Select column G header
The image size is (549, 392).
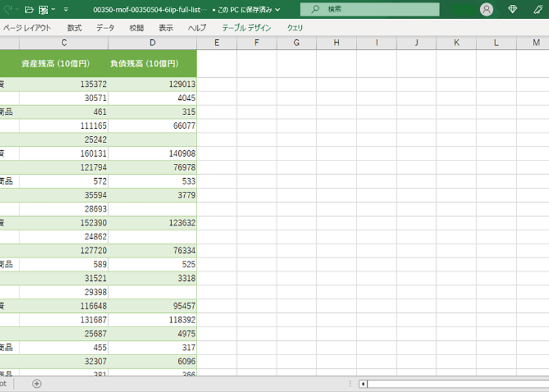296,43
